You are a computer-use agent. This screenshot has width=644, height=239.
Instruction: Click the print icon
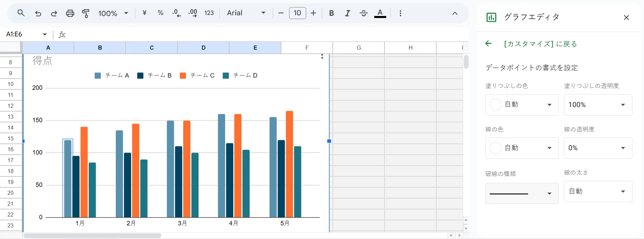70,13
